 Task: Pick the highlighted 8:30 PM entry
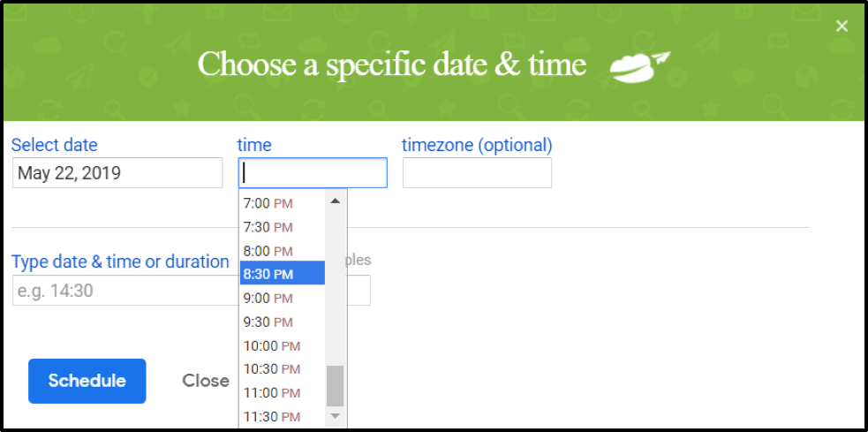281,274
